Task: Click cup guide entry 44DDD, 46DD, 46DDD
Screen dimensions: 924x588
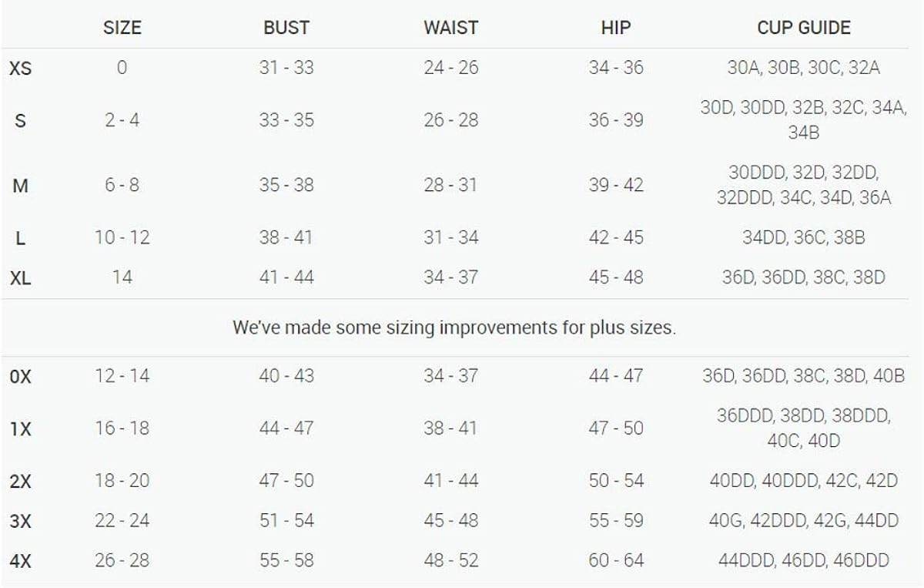Action: 804,560
